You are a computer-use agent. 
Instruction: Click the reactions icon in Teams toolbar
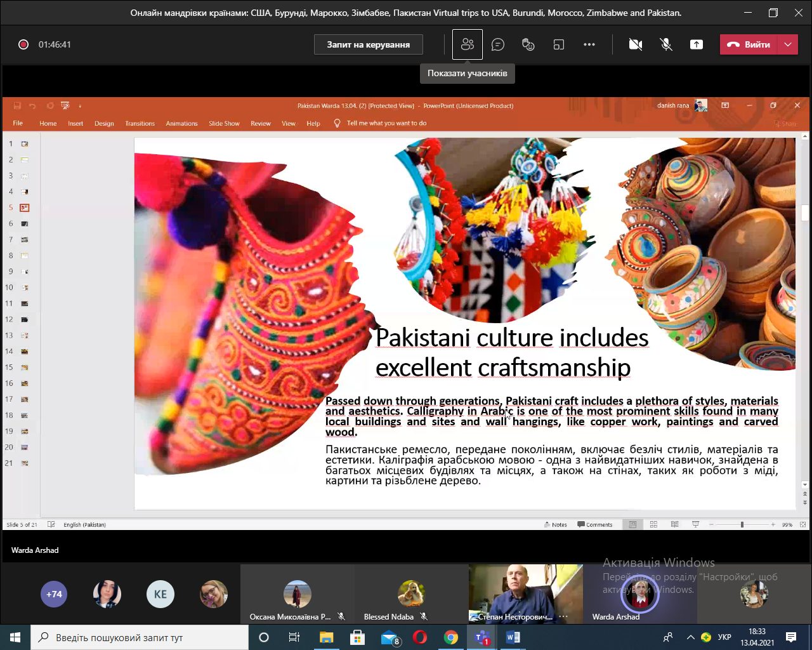(x=528, y=44)
